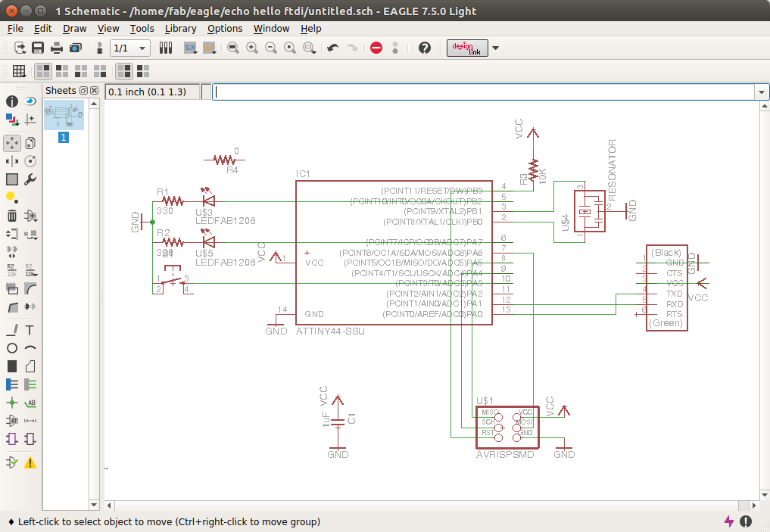The width and height of the screenshot is (770, 532).
Task: Open the Display layers tool
Action: click(x=12, y=120)
